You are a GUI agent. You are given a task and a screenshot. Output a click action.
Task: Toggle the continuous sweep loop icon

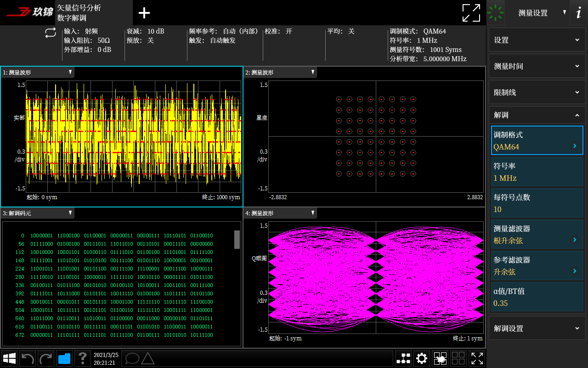pos(50,33)
